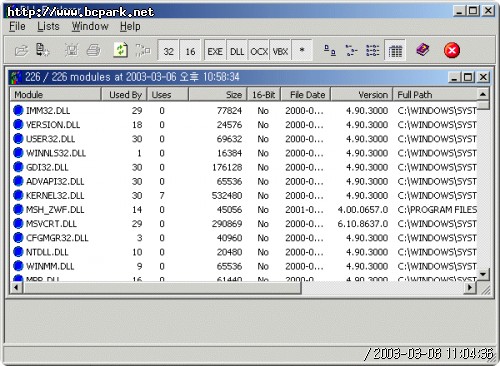Switch to list view
This screenshot has width=500, height=366.
pos(372,51)
